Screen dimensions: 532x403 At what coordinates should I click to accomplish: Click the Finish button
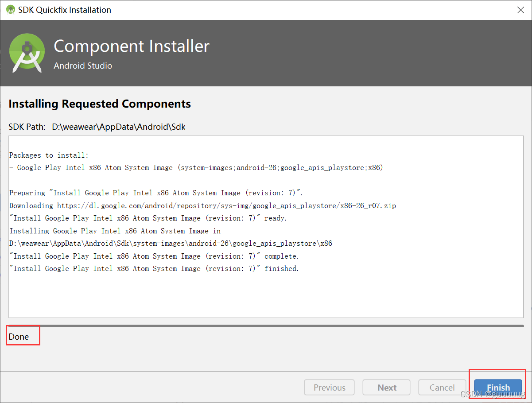[x=498, y=387]
